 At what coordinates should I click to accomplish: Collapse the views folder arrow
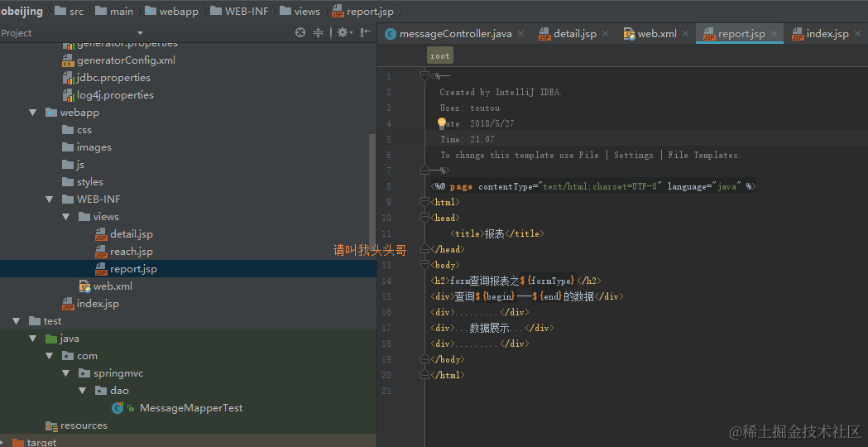click(x=66, y=217)
